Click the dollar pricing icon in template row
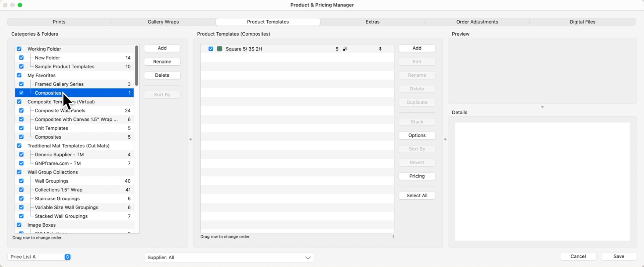644x267 pixels. coord(380,49)
